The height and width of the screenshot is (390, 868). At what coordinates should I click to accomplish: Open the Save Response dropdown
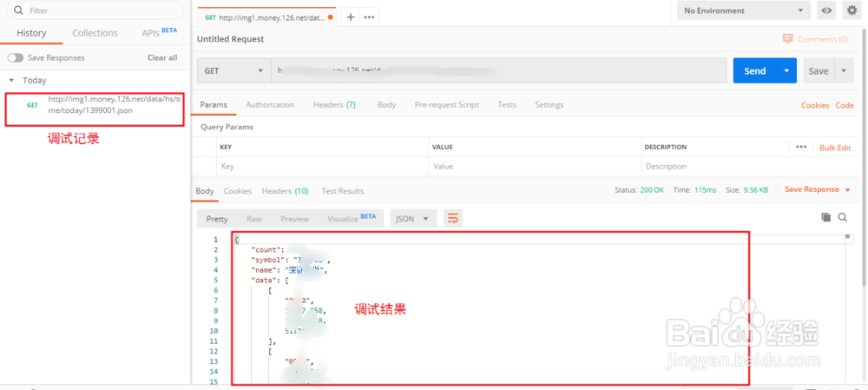817,189
